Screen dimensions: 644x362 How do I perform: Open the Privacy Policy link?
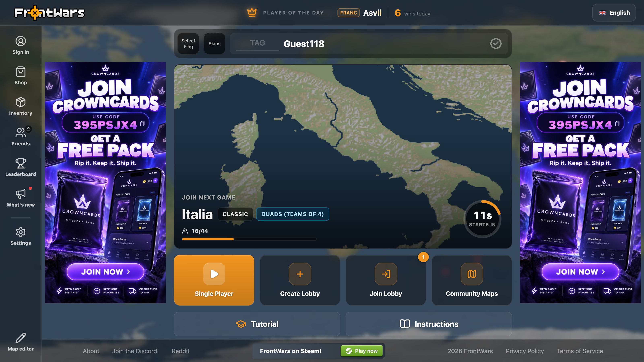point(525,351)
